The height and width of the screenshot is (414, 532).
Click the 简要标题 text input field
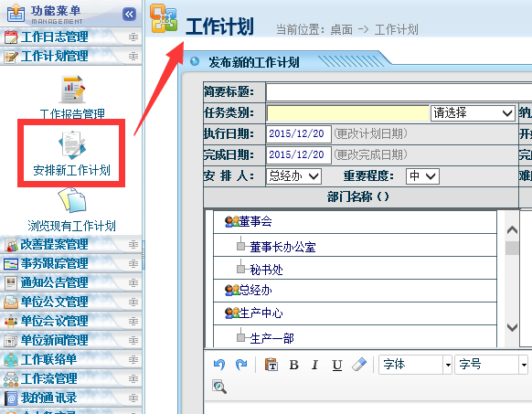(399, 92)
